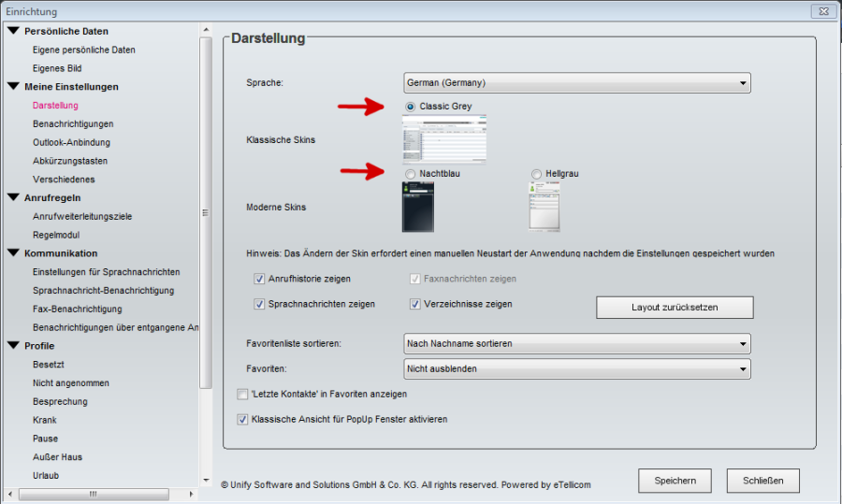
Task: Open Benachrichtigungen settings page
Action: [73, 123]
